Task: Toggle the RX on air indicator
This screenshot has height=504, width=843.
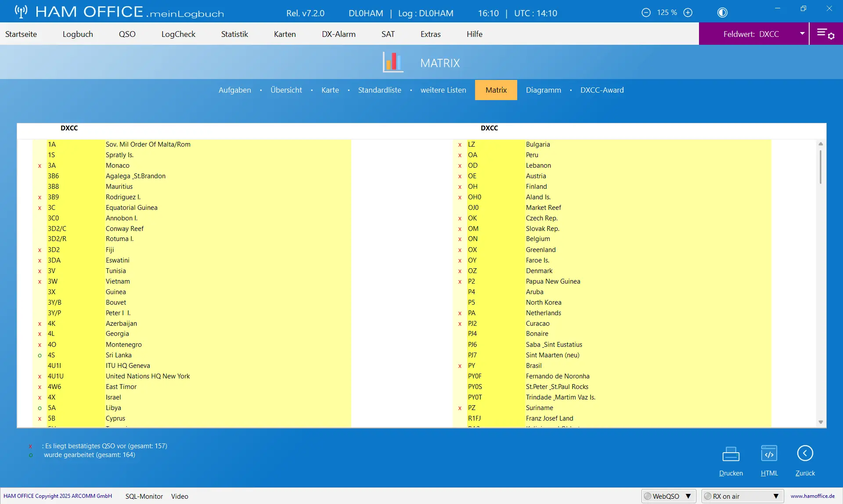Action: (x=708, y=496)
